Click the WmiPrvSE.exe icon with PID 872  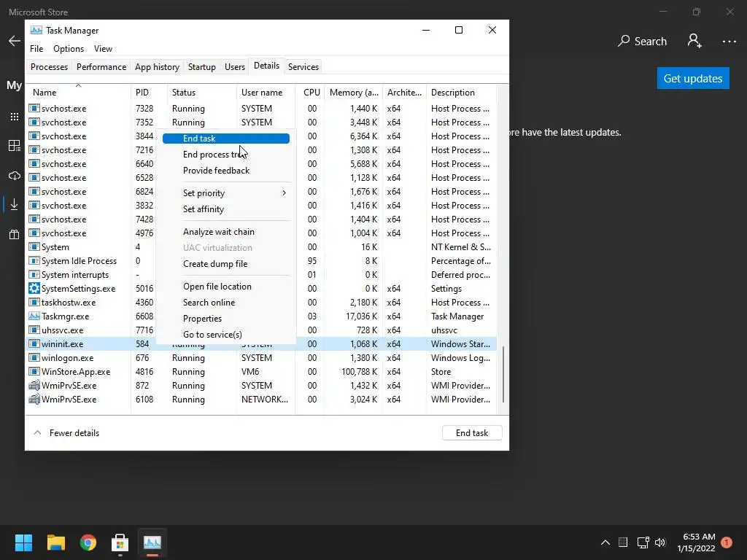click(x=34, y=385)
